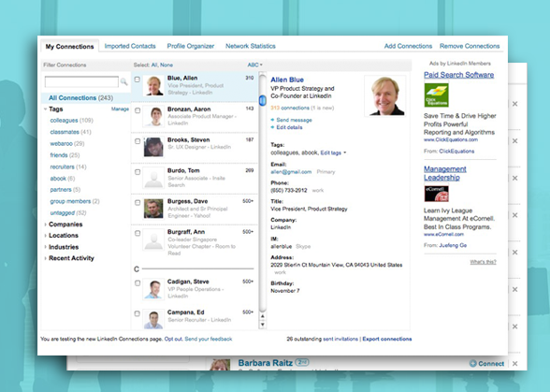
Task: Click Steve Cadigan's photo thumbnail
Action: [x=153, y=289]
